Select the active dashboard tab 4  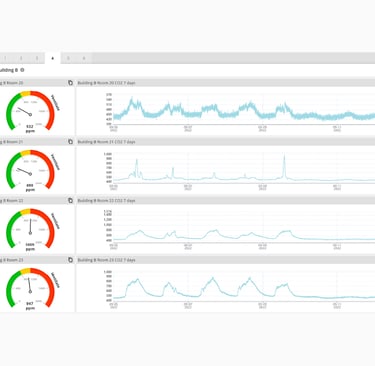pos(52,58)
